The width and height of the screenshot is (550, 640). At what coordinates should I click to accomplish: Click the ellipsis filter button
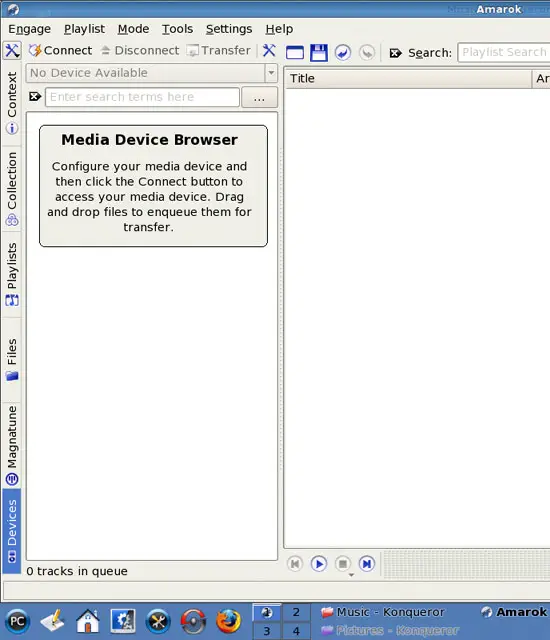pos(259,97)
